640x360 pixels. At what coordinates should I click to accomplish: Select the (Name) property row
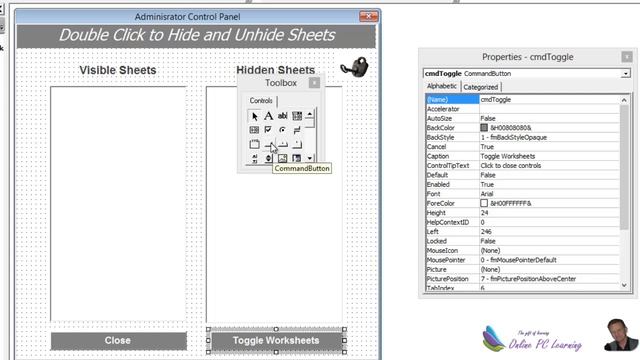click(x=522, y=100)
